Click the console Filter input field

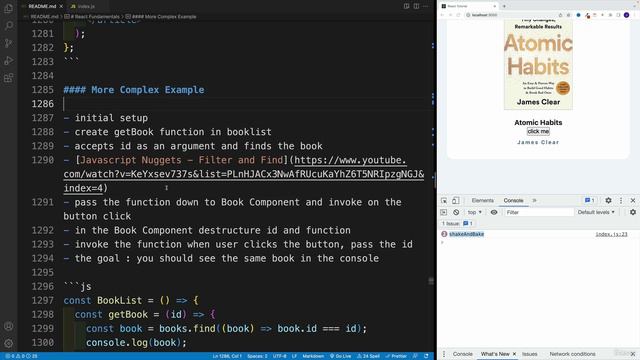coord(539,212)
